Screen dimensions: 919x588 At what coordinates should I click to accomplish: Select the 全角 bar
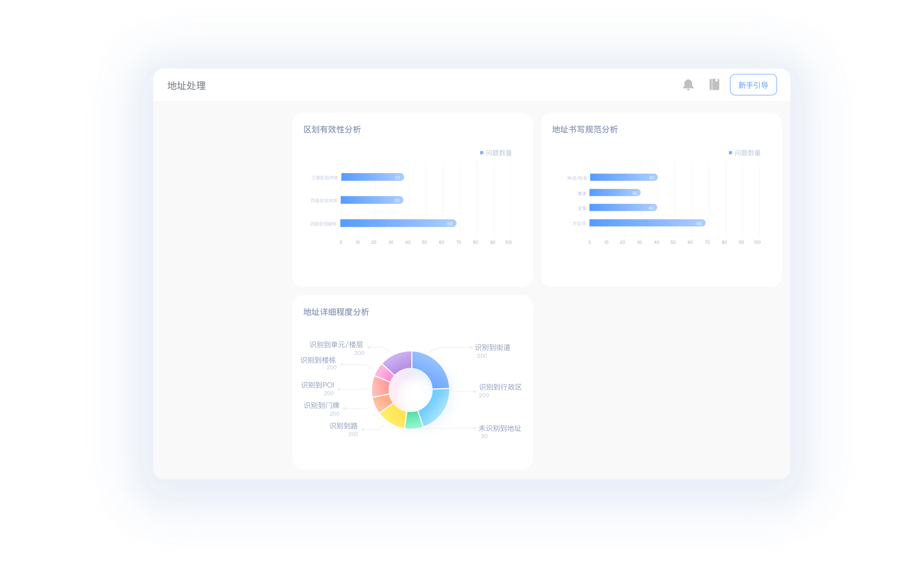[623, 207]
